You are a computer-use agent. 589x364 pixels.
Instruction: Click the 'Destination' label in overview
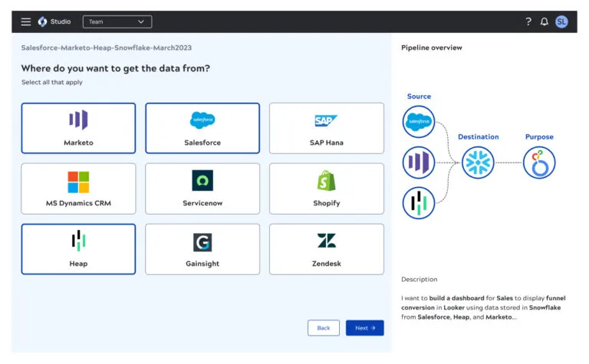479,137
